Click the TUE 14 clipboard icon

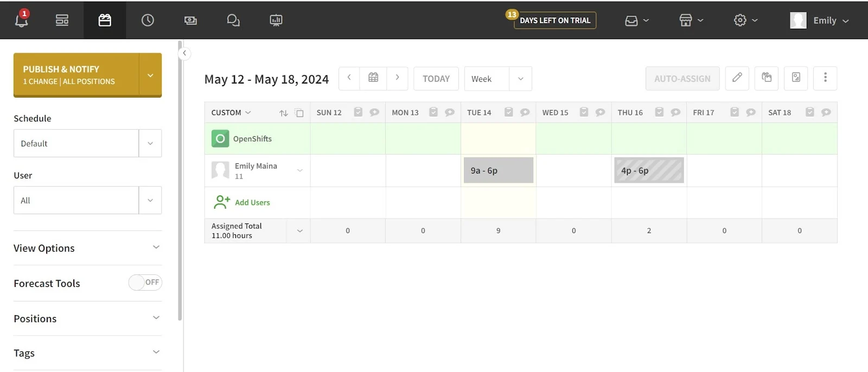(509, 112)
